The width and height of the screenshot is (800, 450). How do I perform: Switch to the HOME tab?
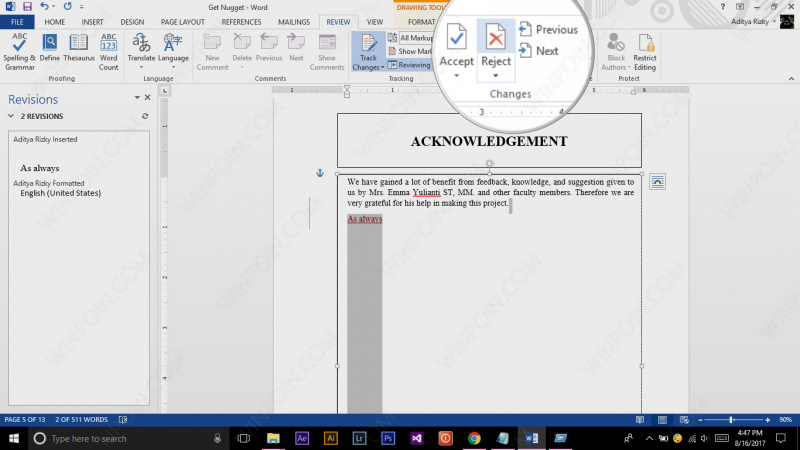[x=55, y=22]
